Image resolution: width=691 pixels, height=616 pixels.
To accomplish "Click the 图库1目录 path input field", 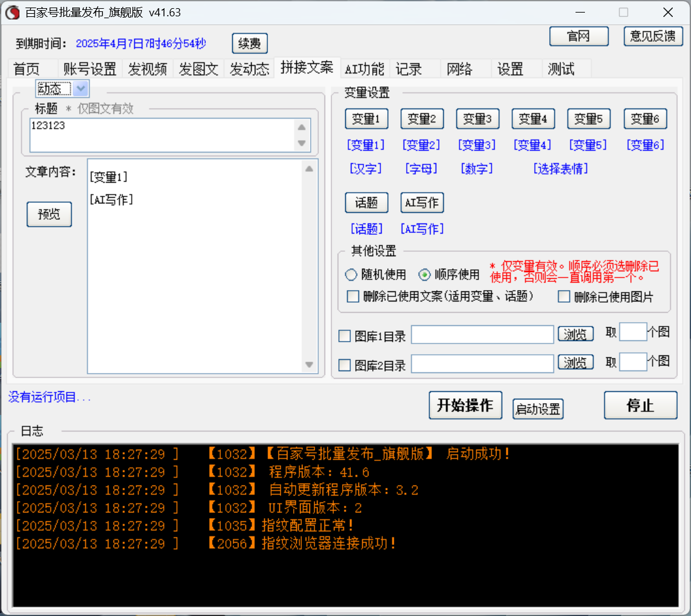I will (483, 335).
